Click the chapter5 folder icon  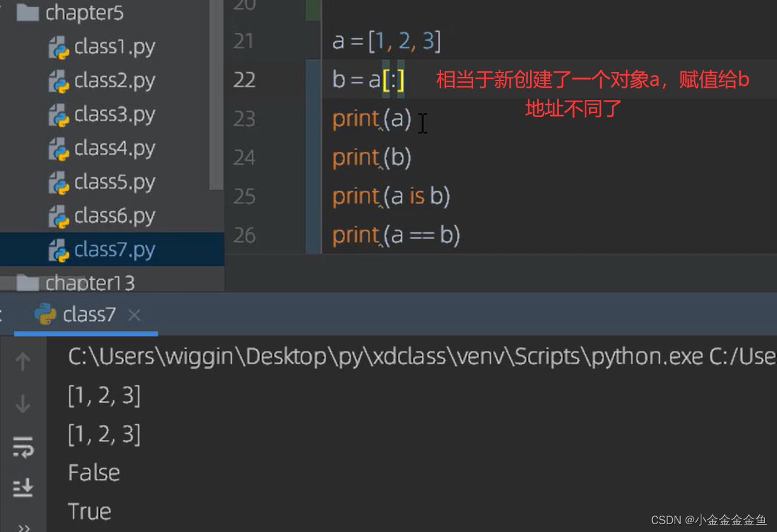tap(28, 13)
